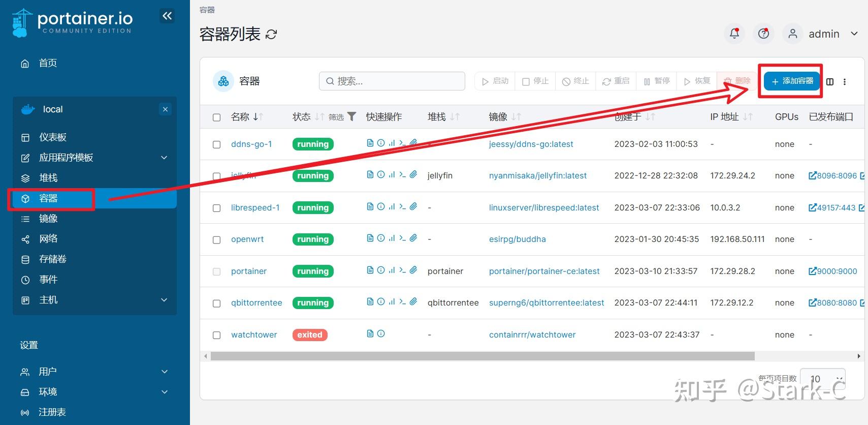Select the watchtower row checkbox
The image size is (868, 425).
pos(217,336)
